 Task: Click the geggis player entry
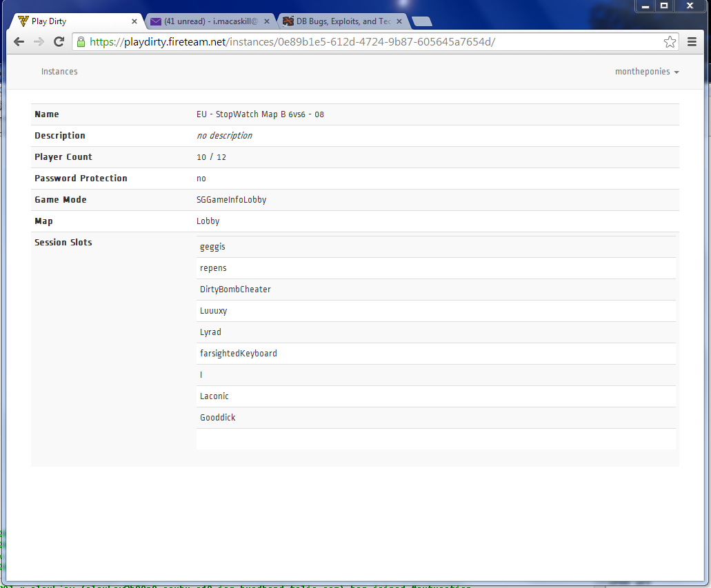[212, 247]
